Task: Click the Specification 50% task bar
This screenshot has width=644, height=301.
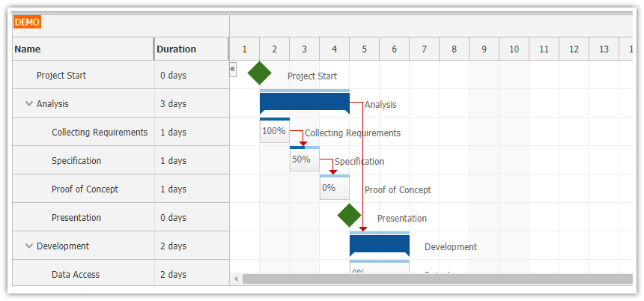Action: [304, 160]
